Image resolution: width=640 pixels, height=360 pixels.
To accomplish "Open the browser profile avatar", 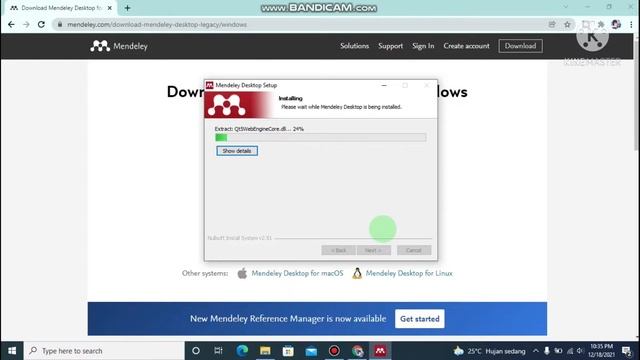I will tap(616, 24).
